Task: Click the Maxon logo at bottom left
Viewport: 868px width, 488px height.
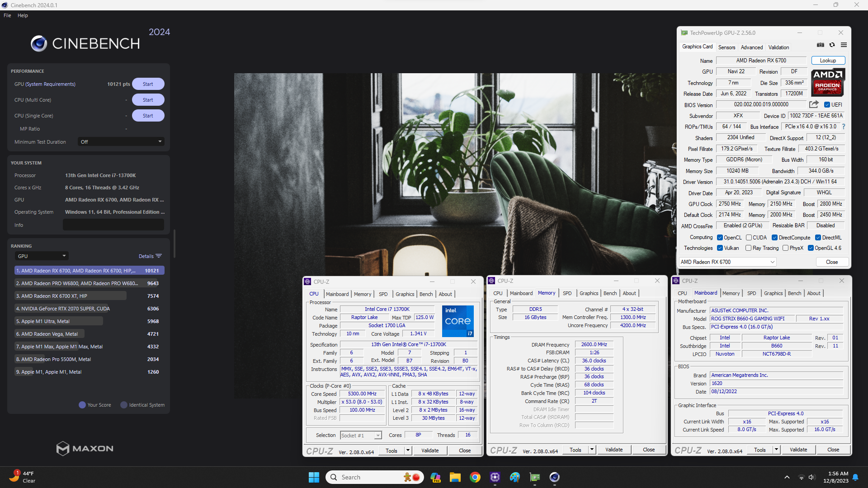Action: pos(85,448)
